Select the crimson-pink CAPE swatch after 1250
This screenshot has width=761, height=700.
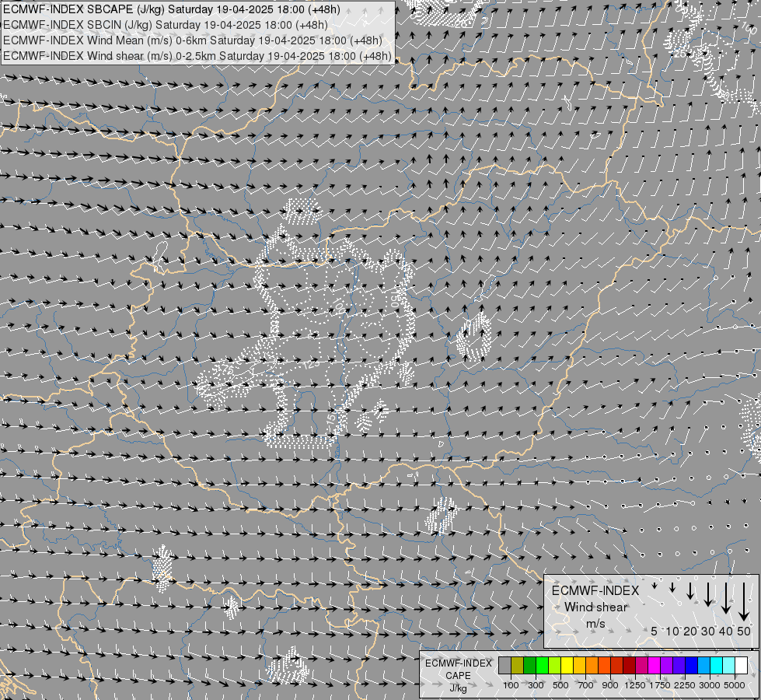[x=641, y=666]
